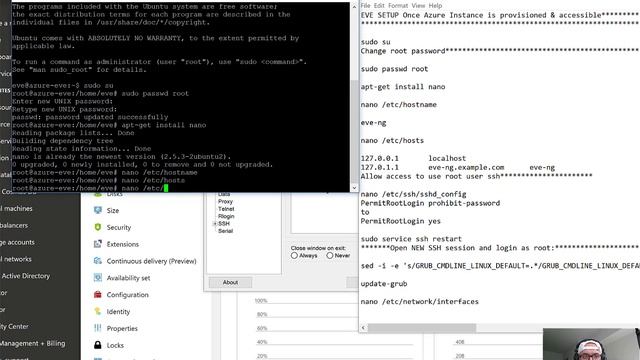Open load balancers entry in Azure sidebar
640x360 pixels.
(x=14, y=225)
